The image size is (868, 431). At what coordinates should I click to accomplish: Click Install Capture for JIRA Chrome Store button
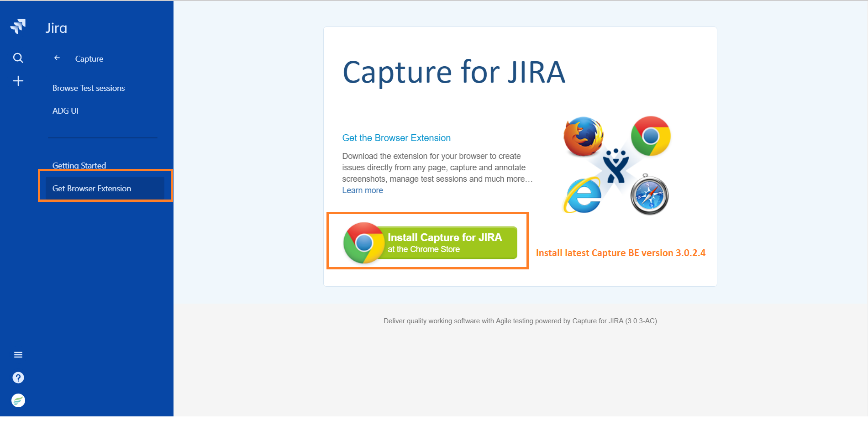pos(430,243)
